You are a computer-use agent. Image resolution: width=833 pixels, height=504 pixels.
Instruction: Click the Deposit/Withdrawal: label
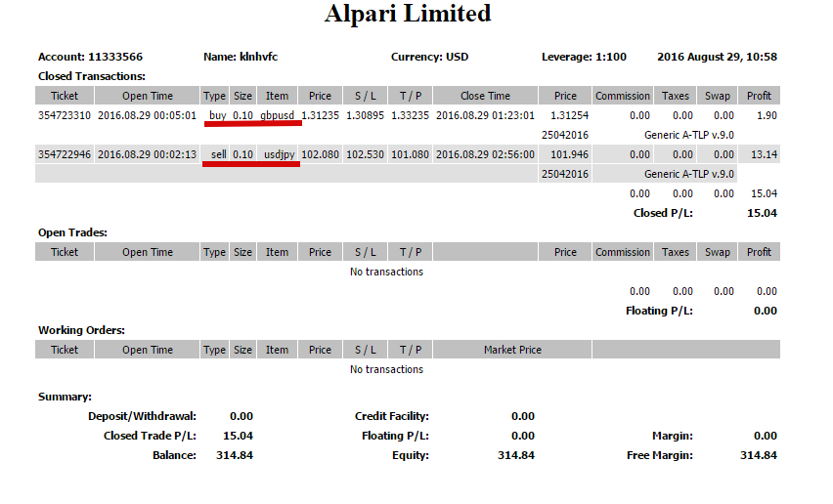point(142,416)
